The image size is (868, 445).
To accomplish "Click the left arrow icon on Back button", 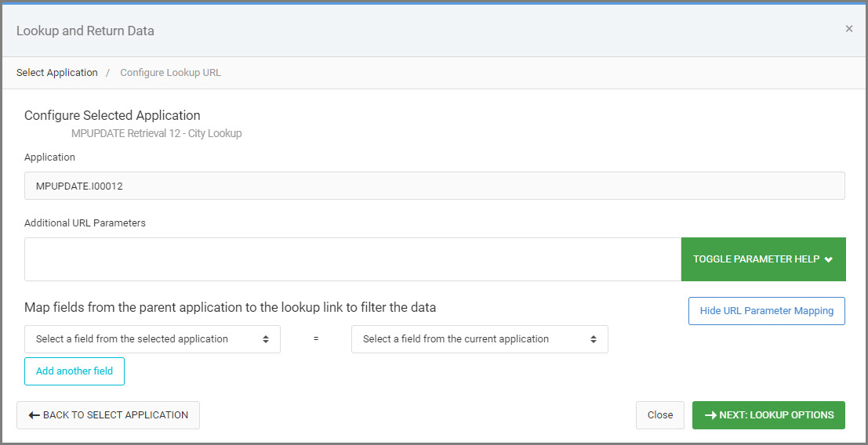I will coord(35,415).
